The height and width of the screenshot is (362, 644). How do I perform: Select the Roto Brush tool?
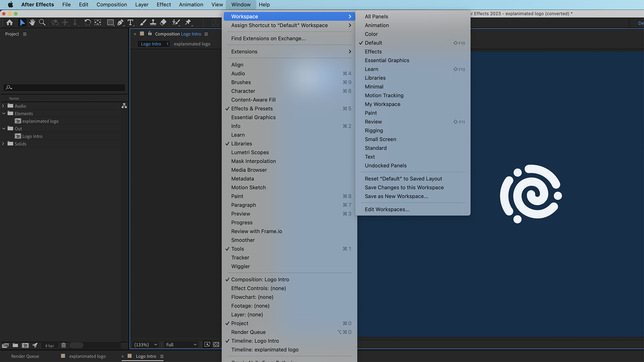[176, 22]
